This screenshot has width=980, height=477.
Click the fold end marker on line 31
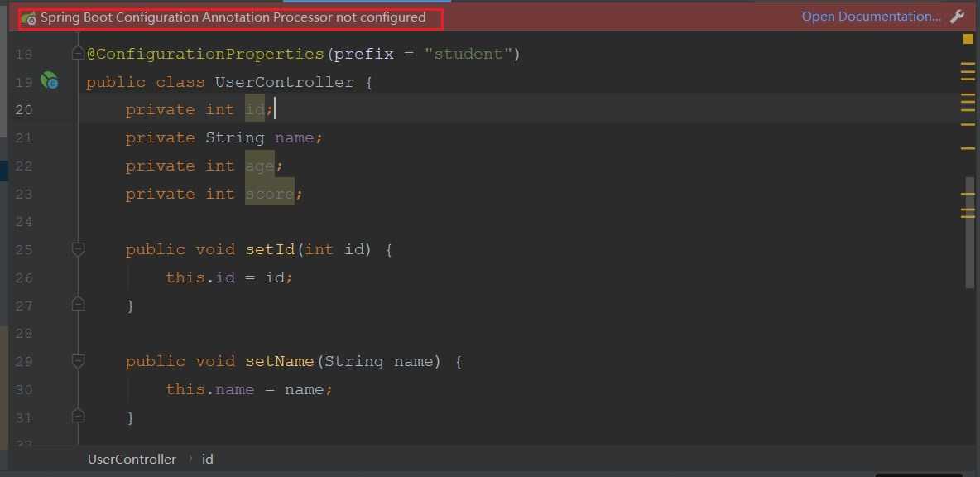point(78,416)
